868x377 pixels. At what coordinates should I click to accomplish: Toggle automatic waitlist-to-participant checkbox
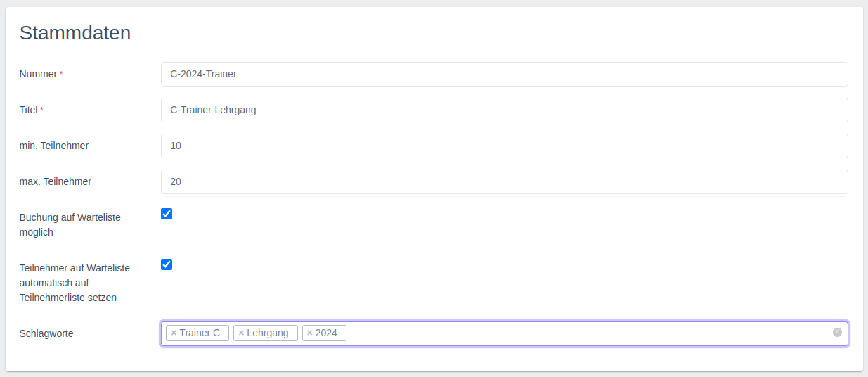[x=167, y=264]
